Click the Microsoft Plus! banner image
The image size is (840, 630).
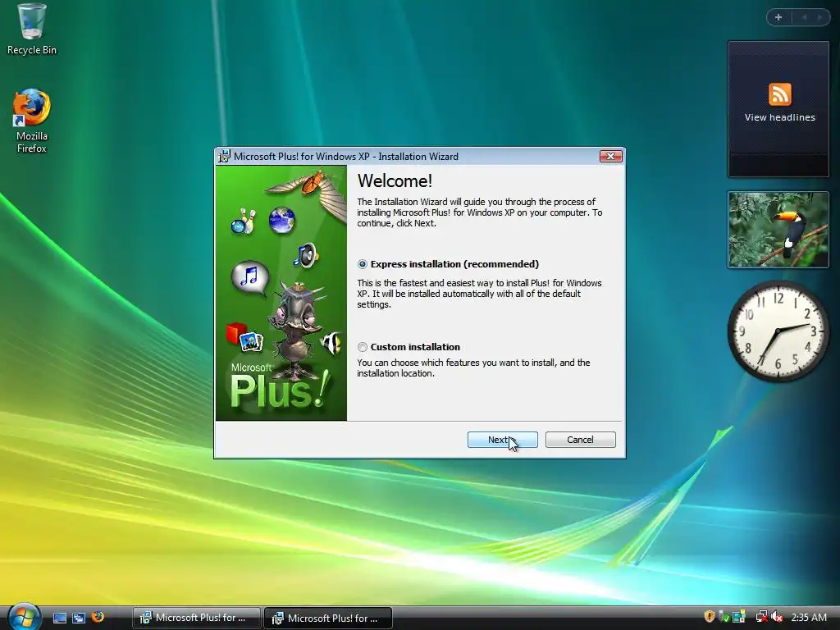pos(281,293)
